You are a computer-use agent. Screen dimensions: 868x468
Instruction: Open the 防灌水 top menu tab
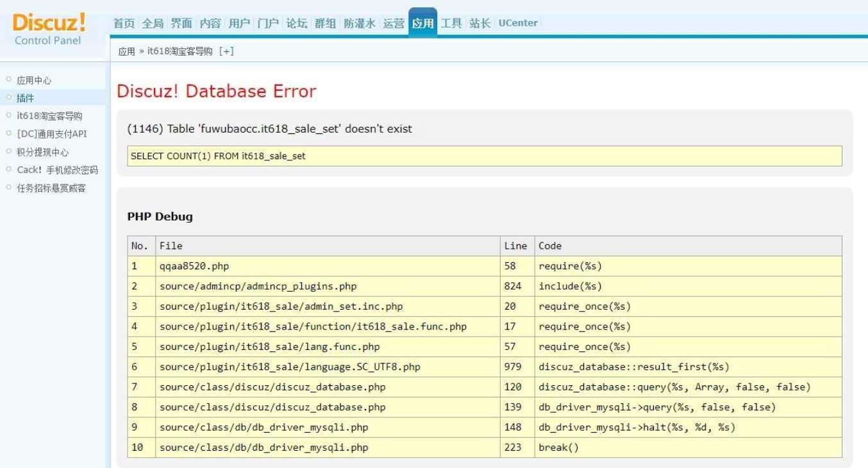360,23
